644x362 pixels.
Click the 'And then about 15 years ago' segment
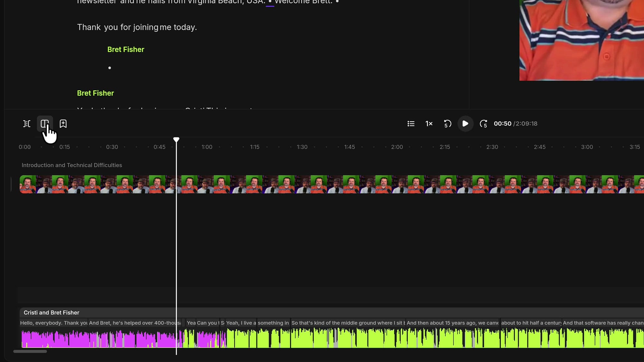point(453,323)
